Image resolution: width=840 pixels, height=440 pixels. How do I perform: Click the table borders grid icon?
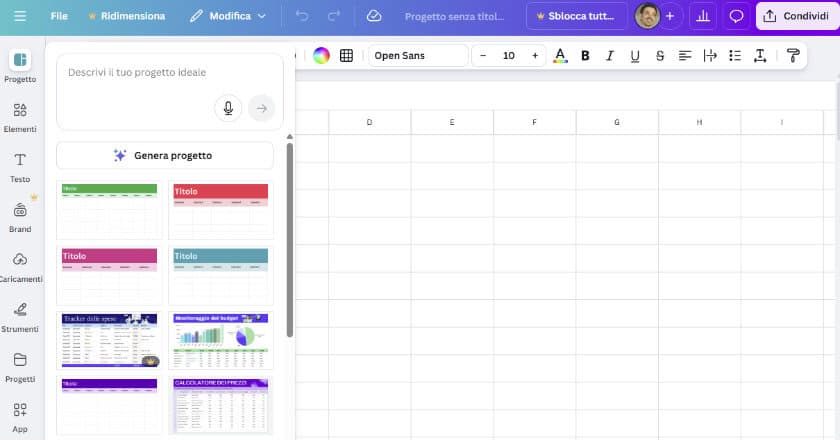tap(347, 55)
